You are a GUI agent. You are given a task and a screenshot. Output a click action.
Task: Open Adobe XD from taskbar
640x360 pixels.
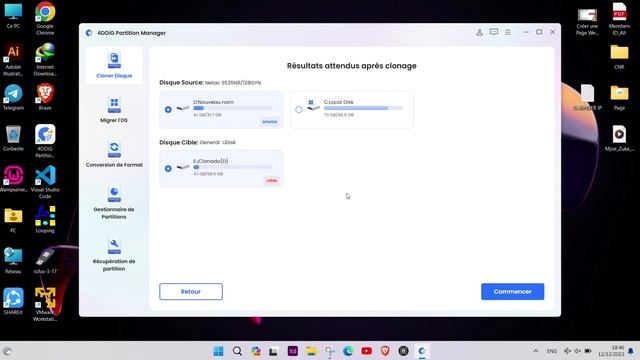coord(293,351)
